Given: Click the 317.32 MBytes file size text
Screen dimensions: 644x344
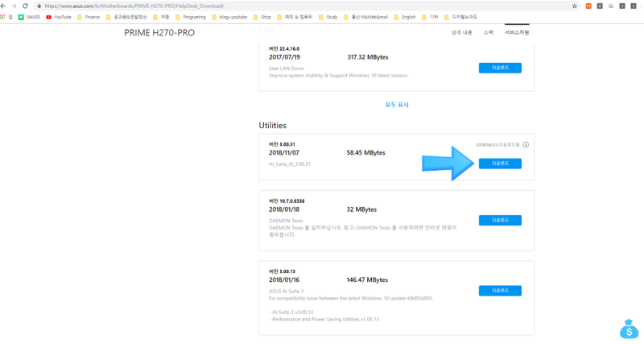Looking at the screenshot, I should (x=368, y=57).
